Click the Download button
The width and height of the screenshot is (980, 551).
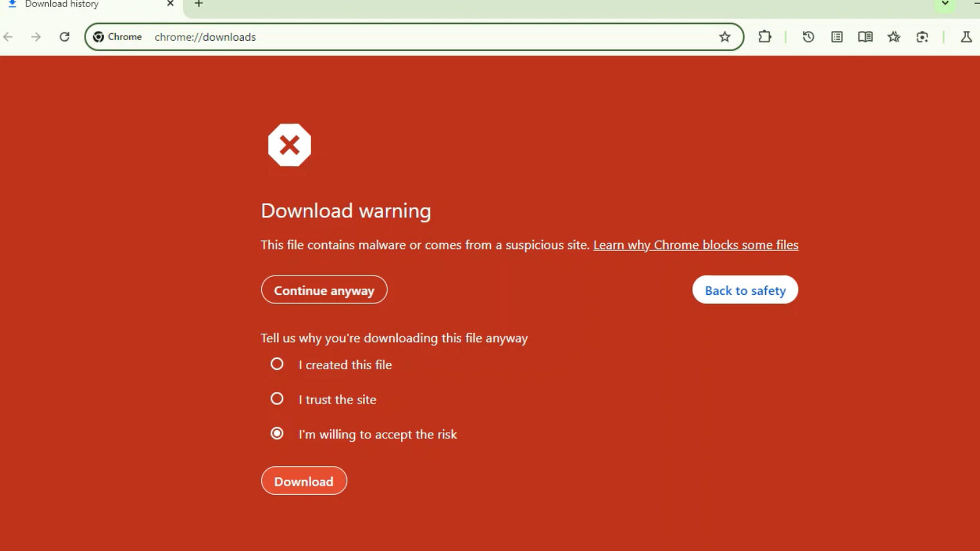pyautogui.click(x=304, y=481)
